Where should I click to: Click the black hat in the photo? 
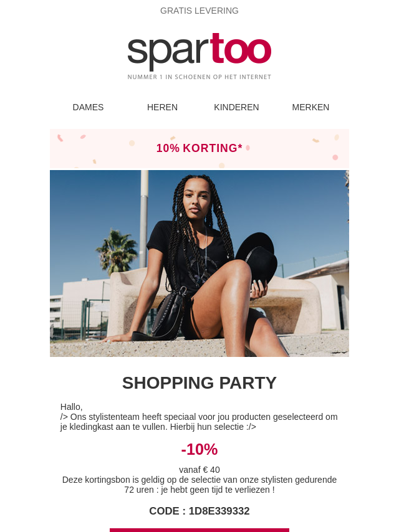[257, 255]
